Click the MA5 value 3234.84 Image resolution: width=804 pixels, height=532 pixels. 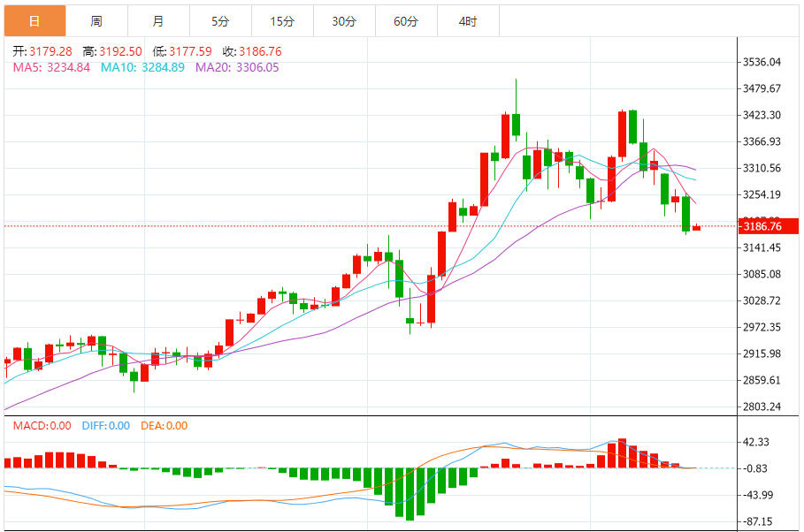tap(69, 68)
